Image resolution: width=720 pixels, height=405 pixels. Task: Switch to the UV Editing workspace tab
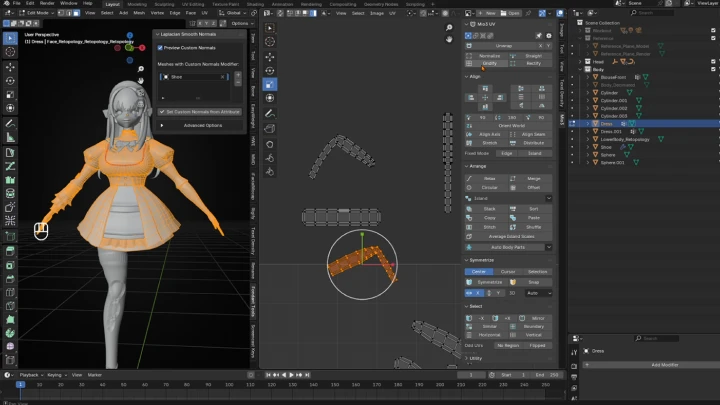(193, 4)
